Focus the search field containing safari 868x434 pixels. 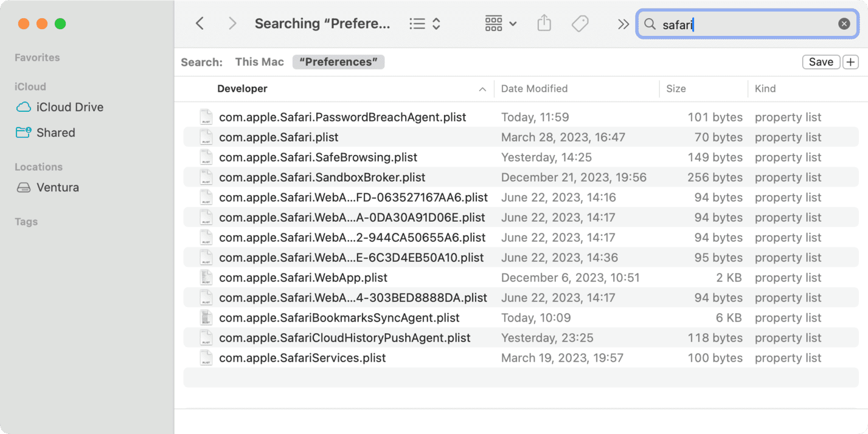click(x=747, y=24)
